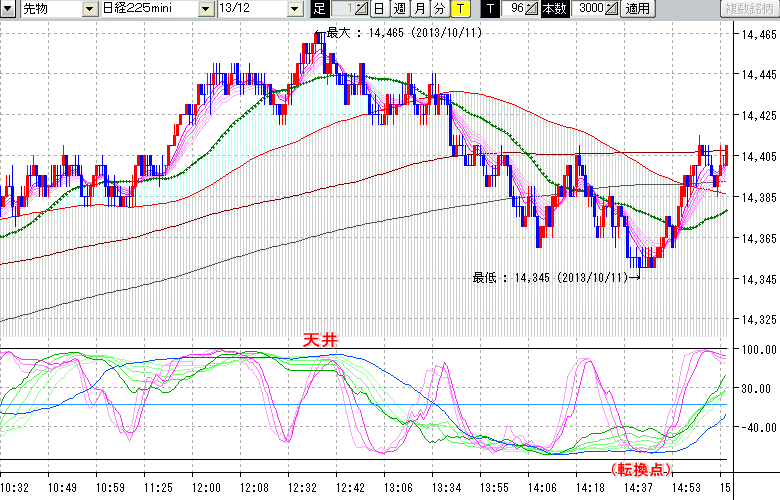Switch to 分 minute timeframe
The image size is (780, 500).
pyautogui.click(x=439, y=9)
